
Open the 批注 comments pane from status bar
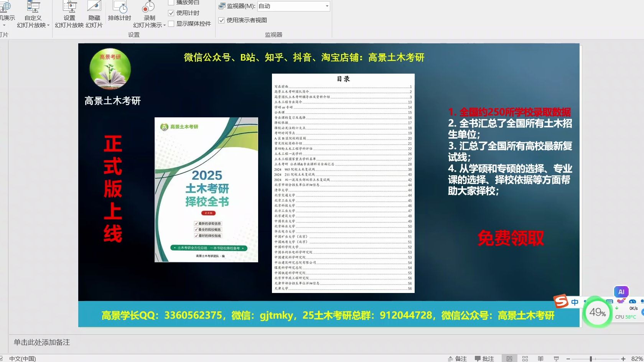coord(484,359)
